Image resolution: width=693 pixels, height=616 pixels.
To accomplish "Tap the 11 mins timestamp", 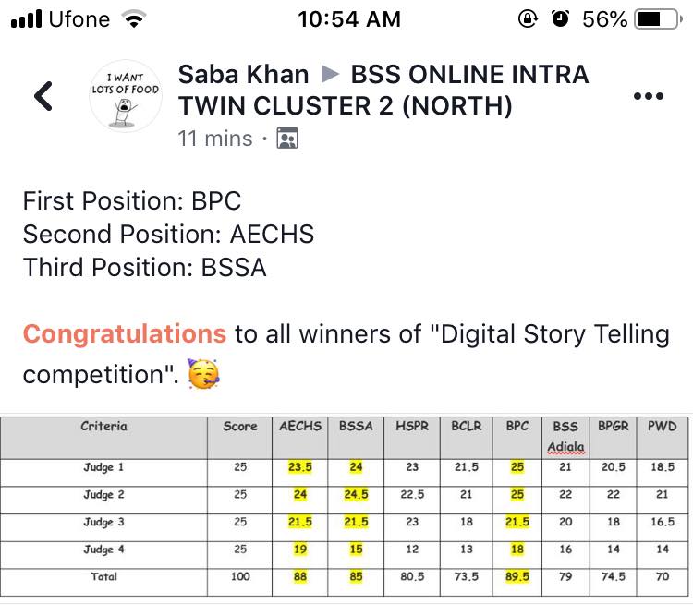I will (214, 139).
